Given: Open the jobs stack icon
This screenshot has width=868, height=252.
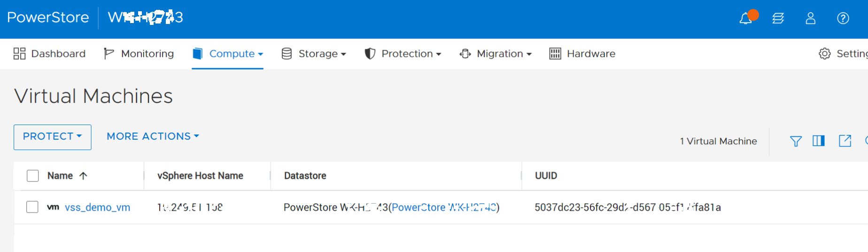Looking at the screenshot, I should pos(778,18).
